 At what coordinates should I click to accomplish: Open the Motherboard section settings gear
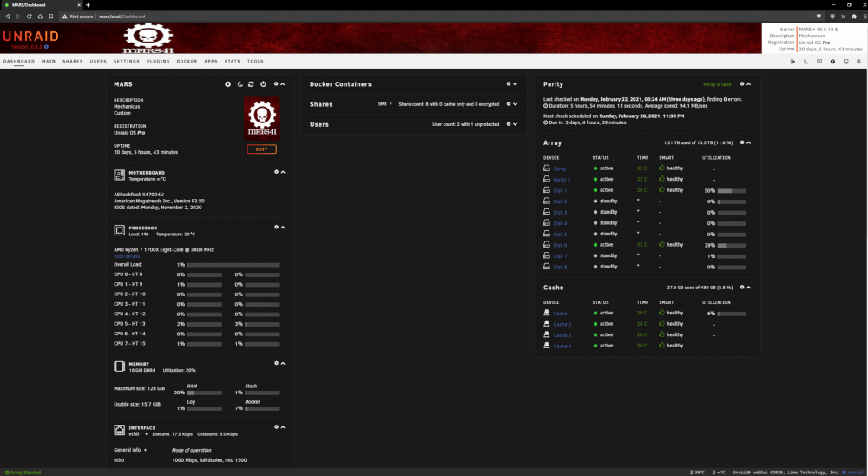coord(276,172)
